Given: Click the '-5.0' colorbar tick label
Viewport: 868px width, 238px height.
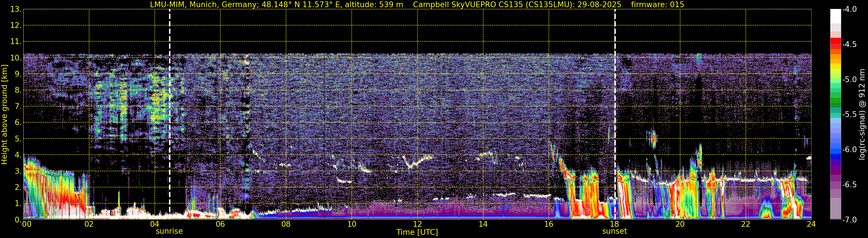Looking at the screenshot, I should point(850,80).
